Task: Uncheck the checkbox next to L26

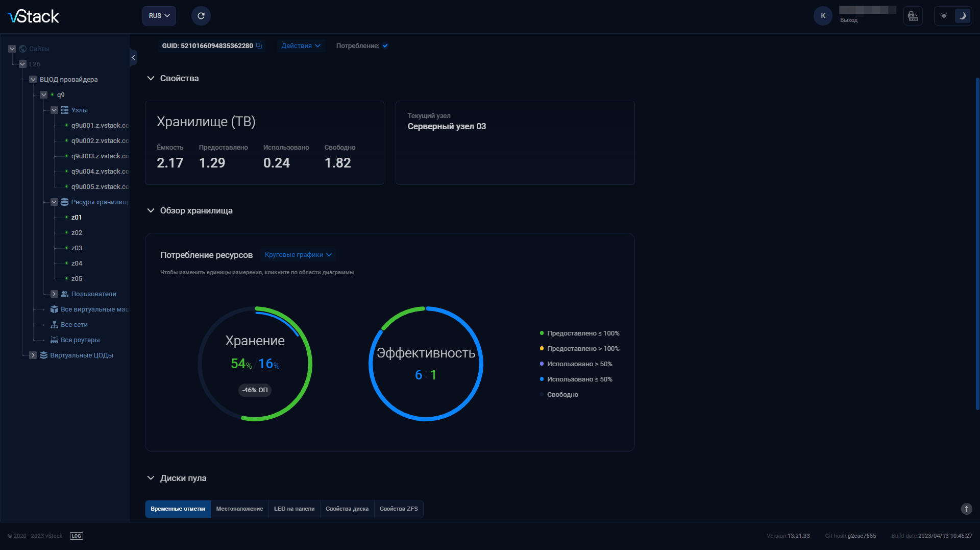Action: pos(22,64)
